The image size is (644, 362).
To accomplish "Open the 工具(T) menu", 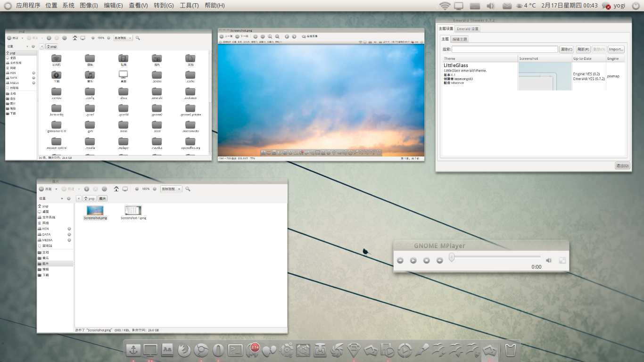I will coord(189,6).
